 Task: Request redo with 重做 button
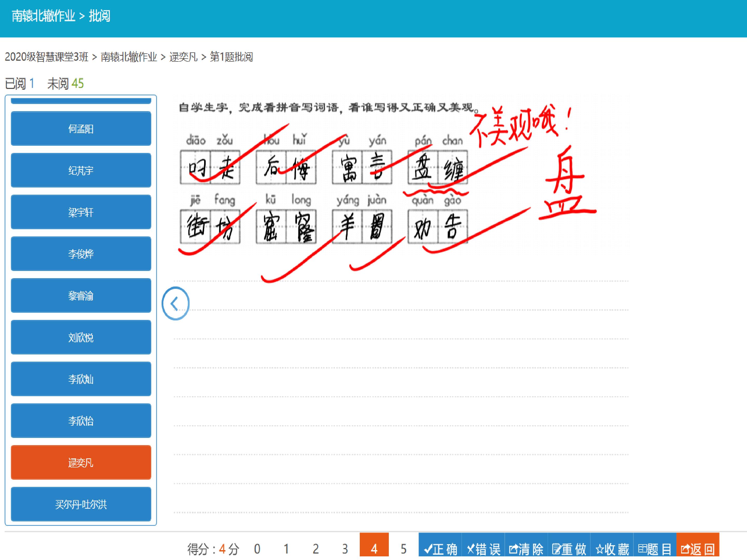[569, 549]
